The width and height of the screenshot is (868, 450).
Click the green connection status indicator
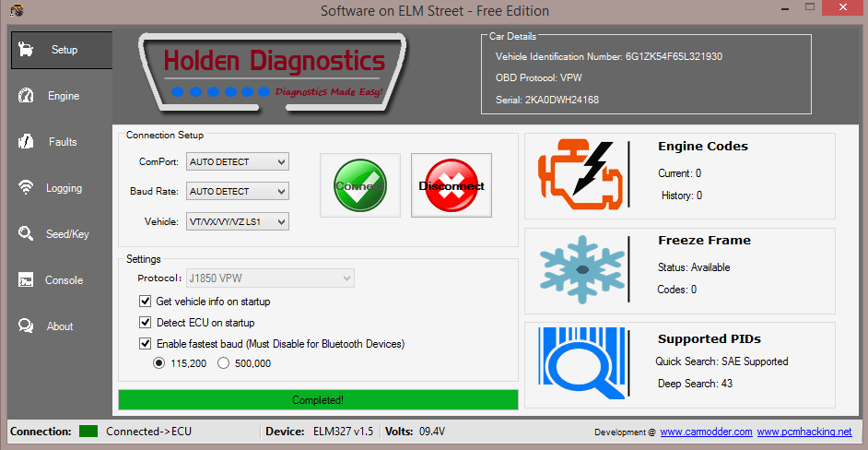88,432
